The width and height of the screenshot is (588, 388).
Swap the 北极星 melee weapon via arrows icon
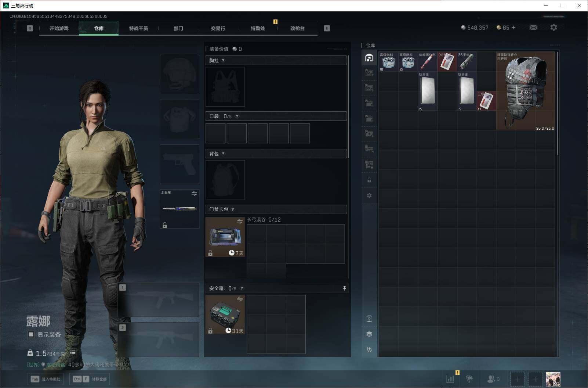194,193
